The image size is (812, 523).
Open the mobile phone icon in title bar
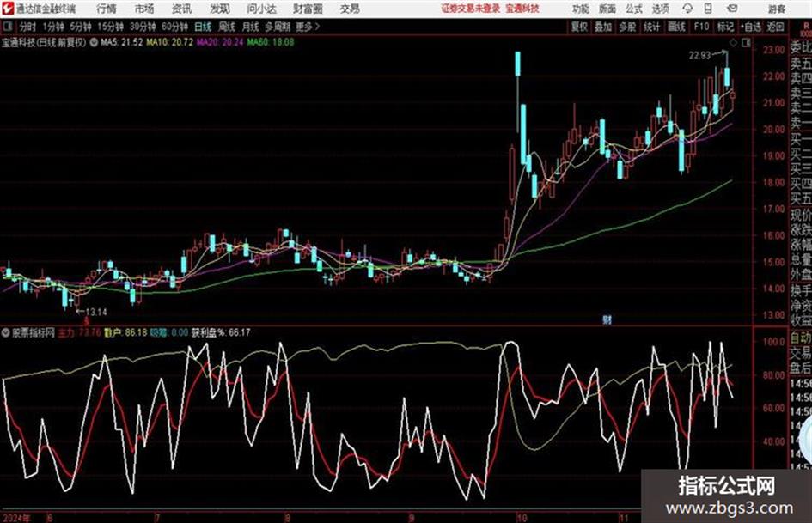click(x=708, y=9)
